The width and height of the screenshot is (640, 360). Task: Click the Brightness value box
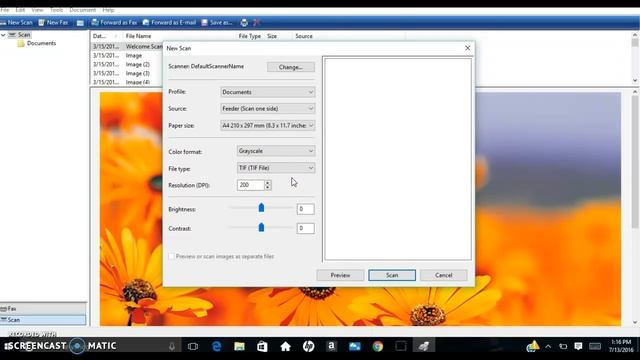tap(305, 209)
